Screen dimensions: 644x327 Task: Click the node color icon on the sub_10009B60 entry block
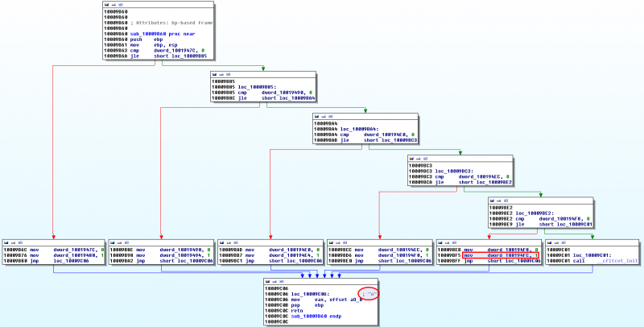(106, 6)
